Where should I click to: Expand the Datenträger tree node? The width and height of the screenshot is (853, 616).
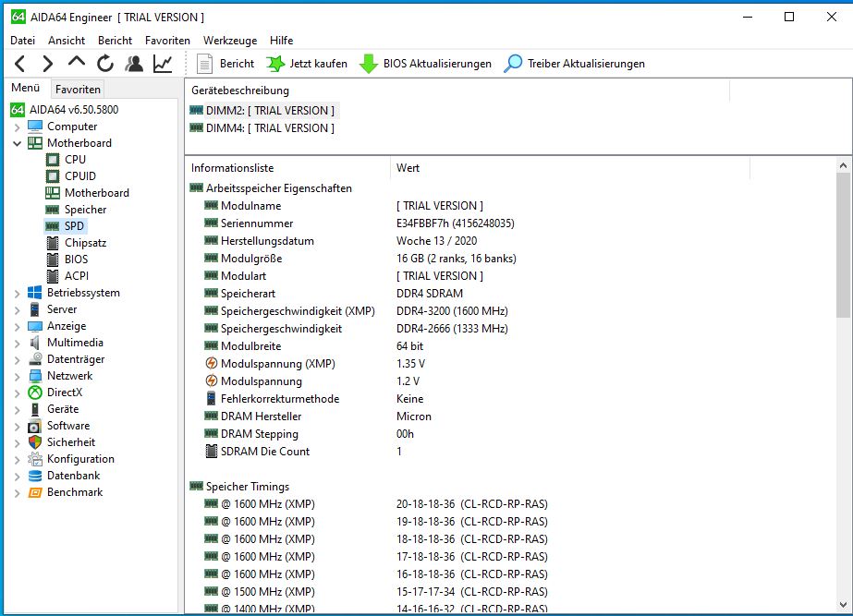17,360
